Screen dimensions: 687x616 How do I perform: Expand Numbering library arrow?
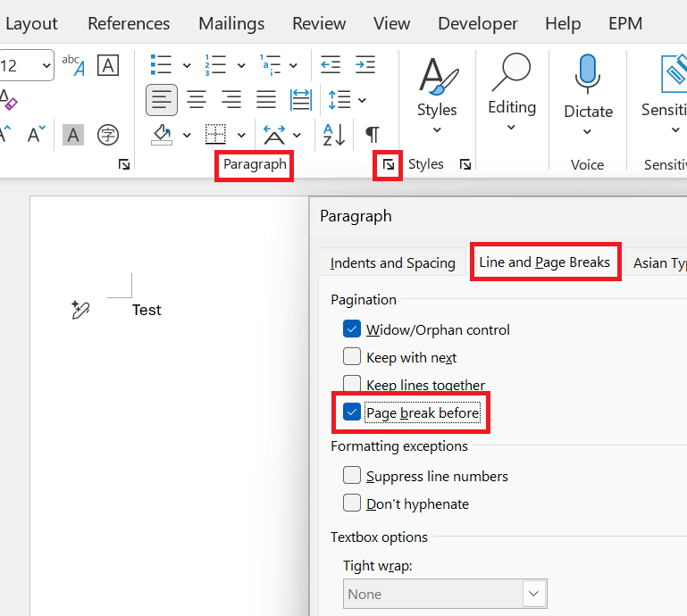(241, 66)
